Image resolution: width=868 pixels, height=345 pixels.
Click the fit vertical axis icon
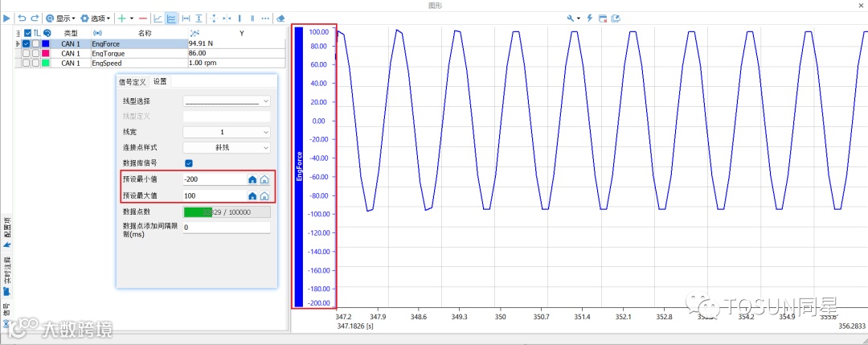tap(199, 18)
